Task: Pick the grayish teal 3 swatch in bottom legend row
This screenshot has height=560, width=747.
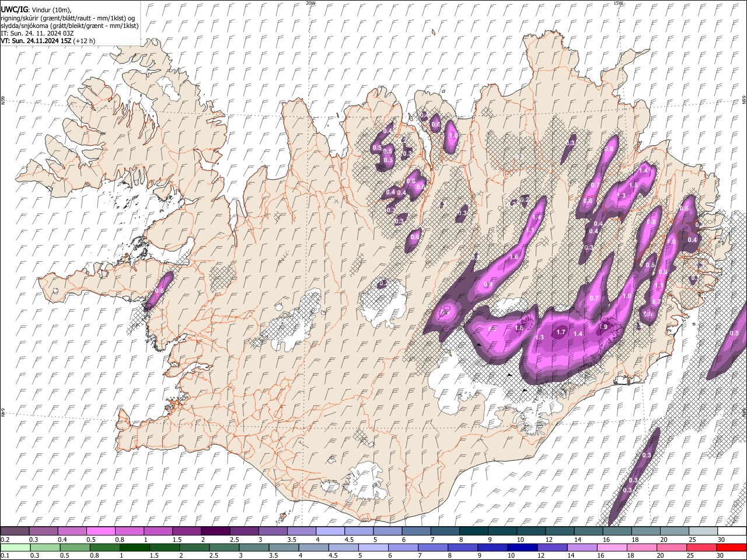Action: [x=254, y=547]
